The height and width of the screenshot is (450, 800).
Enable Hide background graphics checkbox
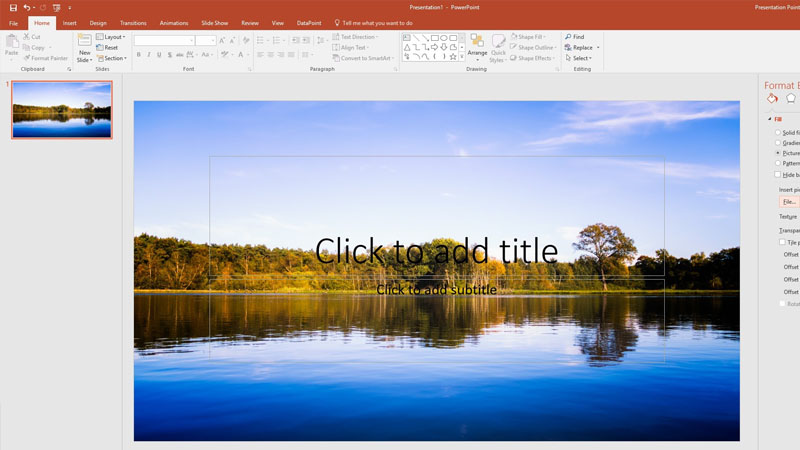click(778, 175)
